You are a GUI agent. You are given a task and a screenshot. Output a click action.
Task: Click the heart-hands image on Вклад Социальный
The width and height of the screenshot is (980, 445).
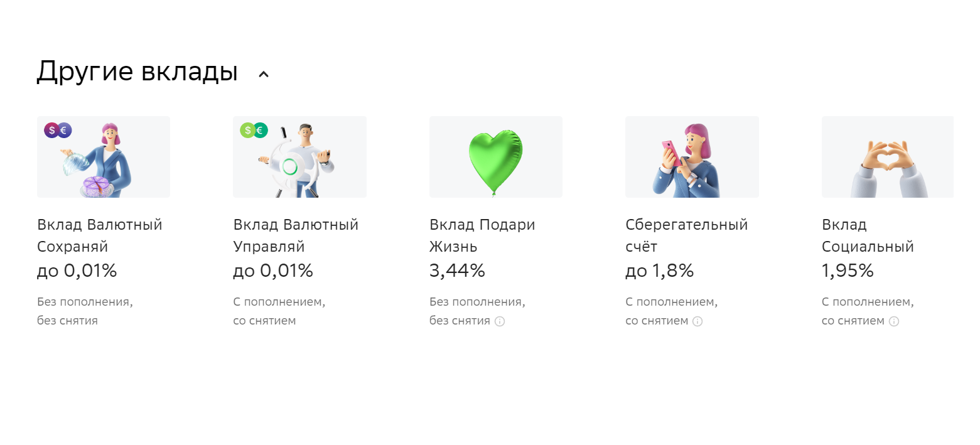887,156
